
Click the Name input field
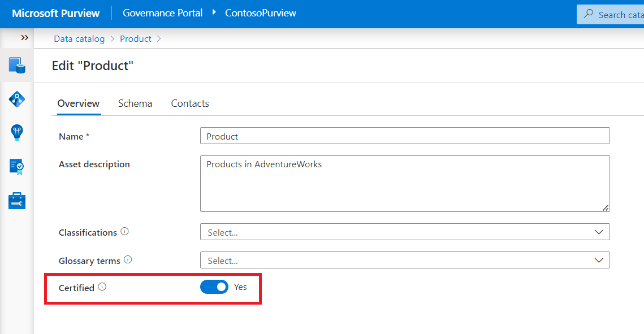tap(405, 136)
